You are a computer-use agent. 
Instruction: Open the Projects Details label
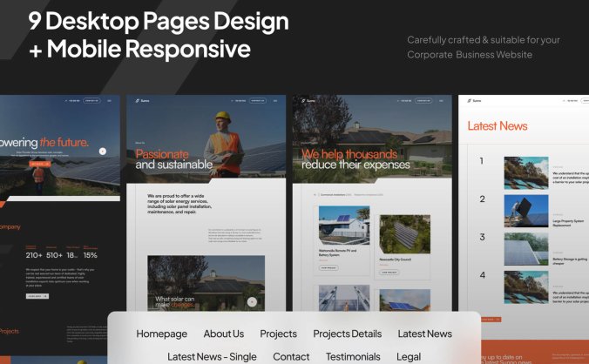click(347, 334)
